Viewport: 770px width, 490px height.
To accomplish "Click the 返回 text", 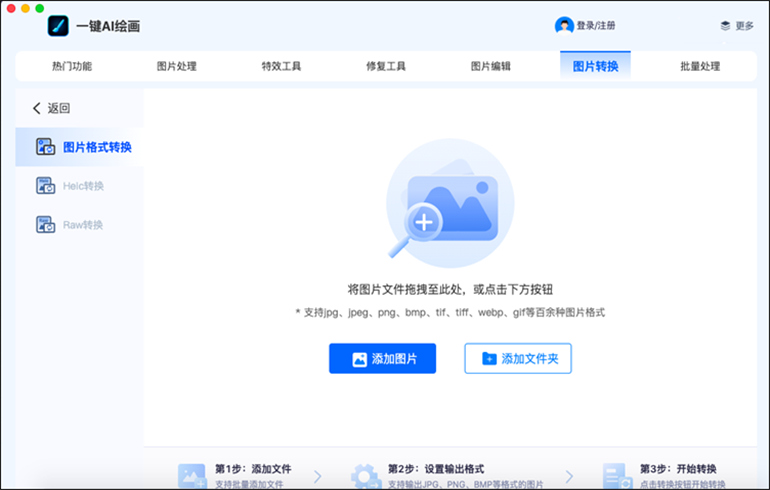I will pos(58,108).
